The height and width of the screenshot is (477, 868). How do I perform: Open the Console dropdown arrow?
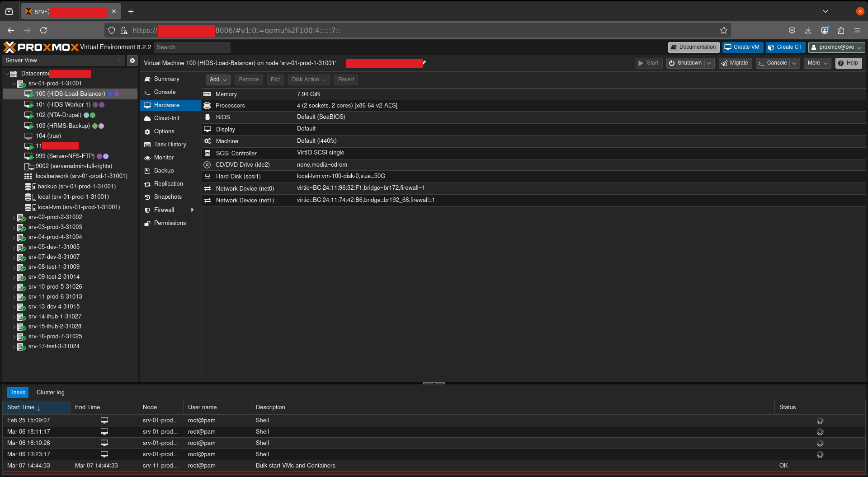pyautogui.click(x=794, y=63)
